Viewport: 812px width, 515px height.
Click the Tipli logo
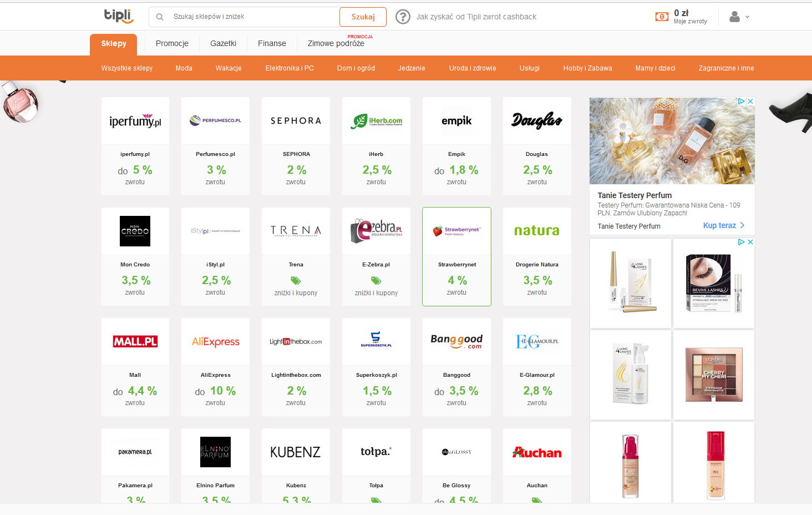(x=119, y=16)
